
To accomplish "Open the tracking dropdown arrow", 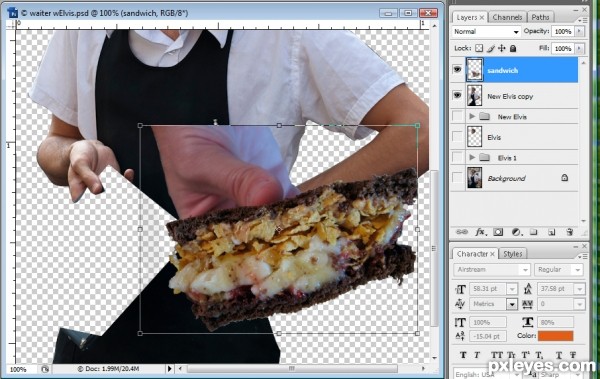I will [x=579, y=304].
